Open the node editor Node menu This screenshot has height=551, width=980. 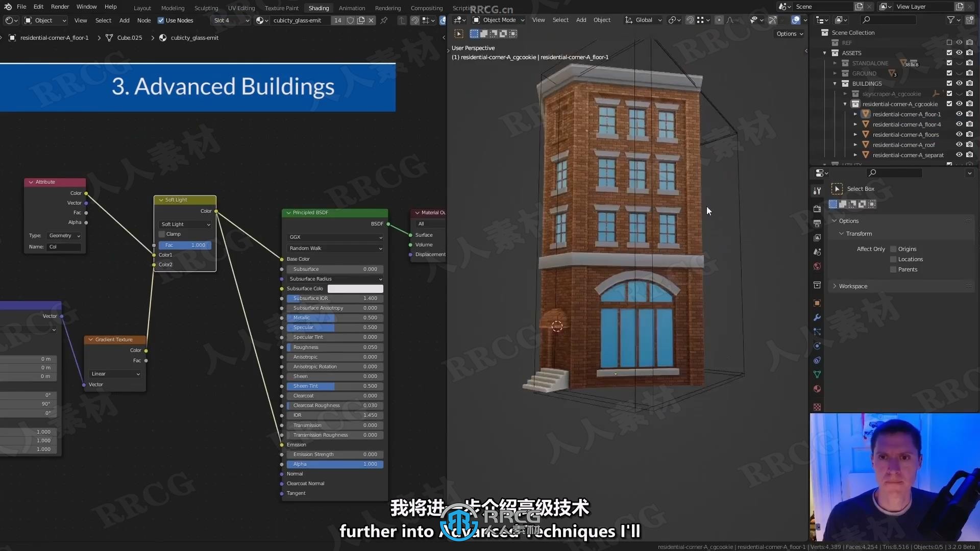(x=144, y=20)
